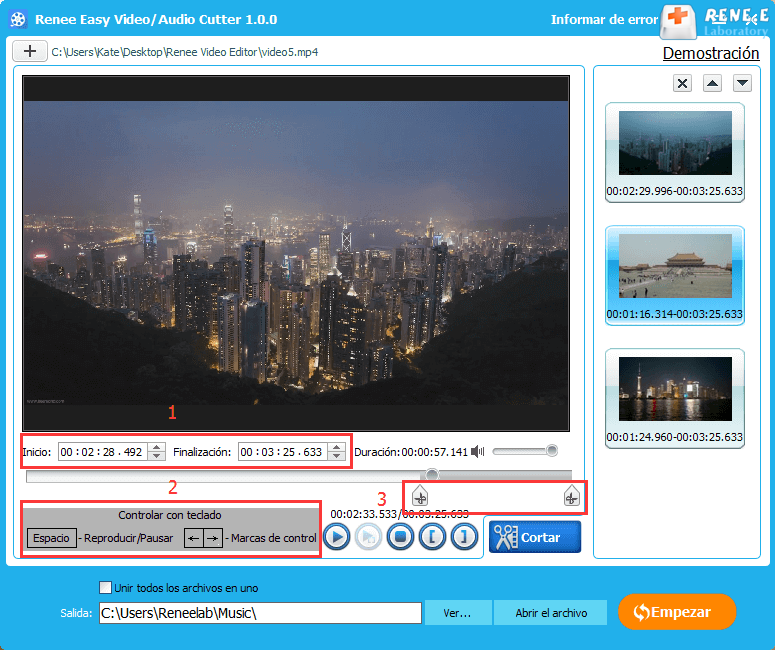This screenshot has width=775, height=650.
Task: Click the left arrow key hint
Action: [194, 538]
